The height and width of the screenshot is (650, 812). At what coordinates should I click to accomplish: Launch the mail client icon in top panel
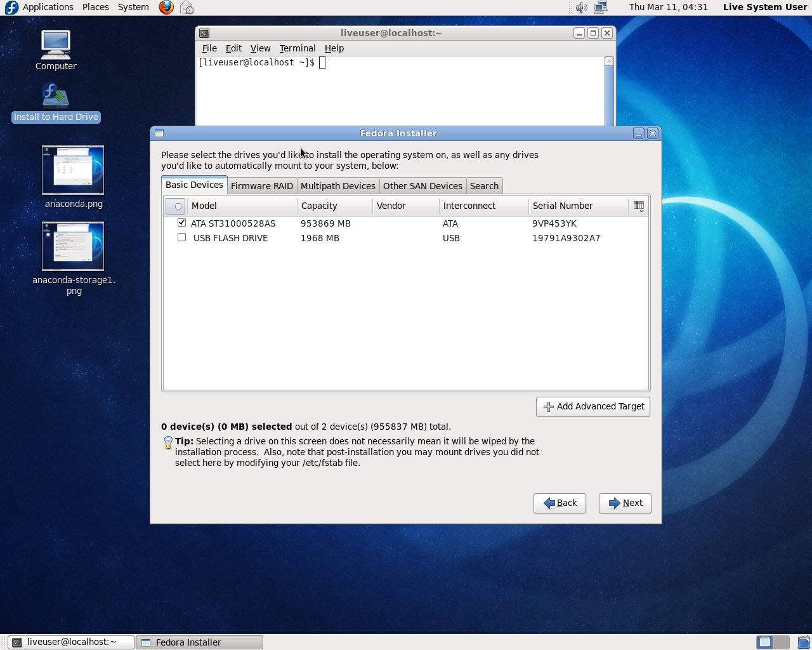pos(187,8)
